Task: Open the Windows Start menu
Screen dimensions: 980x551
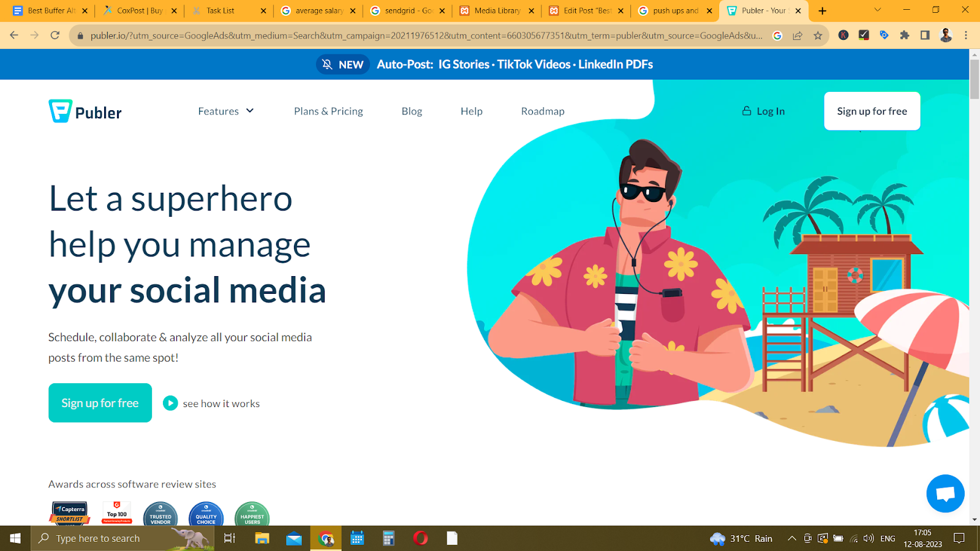Action: [15, 538]
